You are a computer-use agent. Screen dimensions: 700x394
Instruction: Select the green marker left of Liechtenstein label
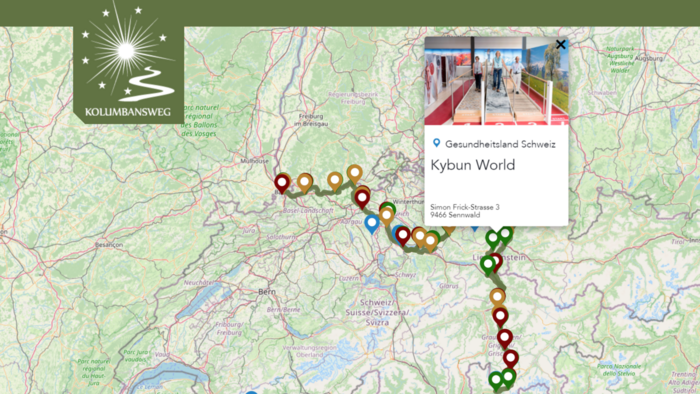pos(488,265)
